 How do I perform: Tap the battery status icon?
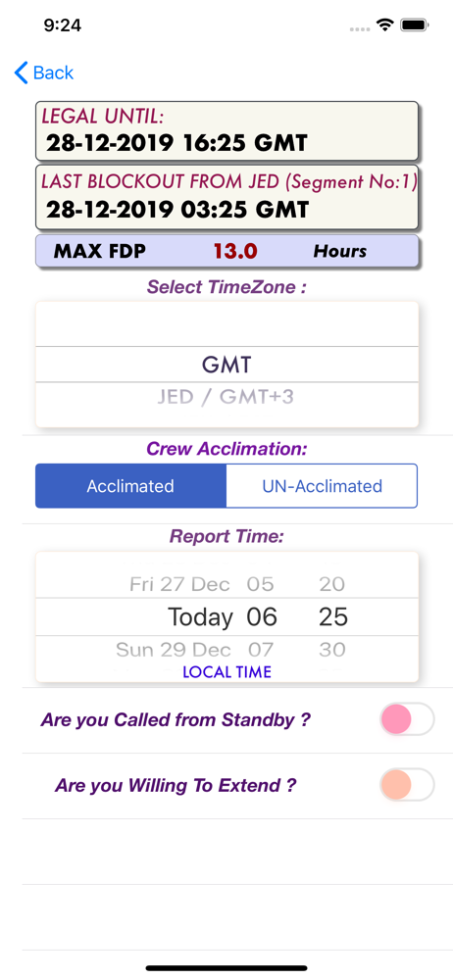[x=414, y=25]
